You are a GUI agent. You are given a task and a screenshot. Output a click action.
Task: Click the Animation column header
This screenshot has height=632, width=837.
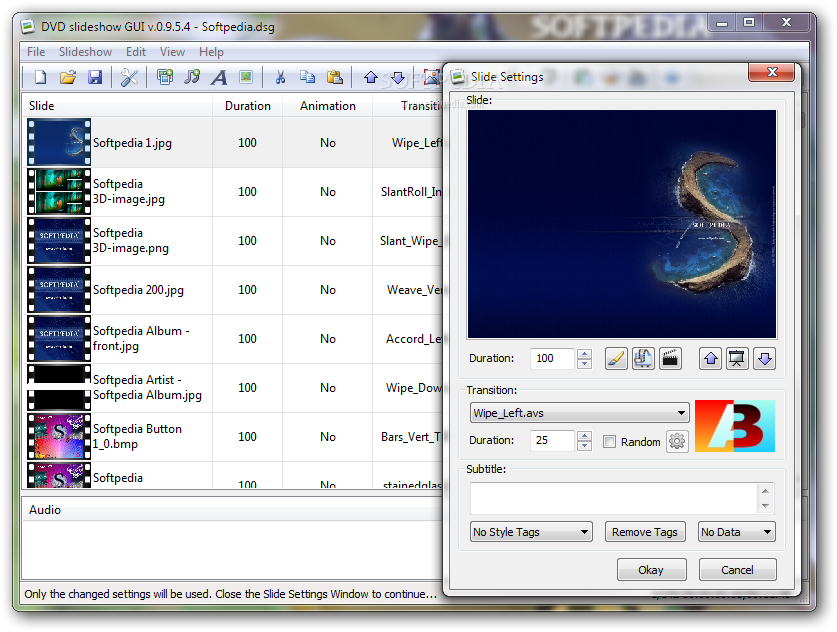pos(328,106)
